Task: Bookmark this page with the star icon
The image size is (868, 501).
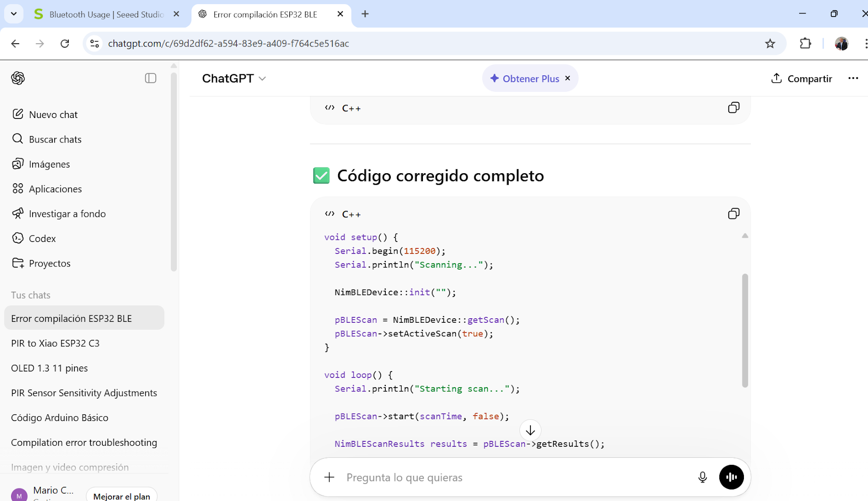Action: tap(770, 44)
